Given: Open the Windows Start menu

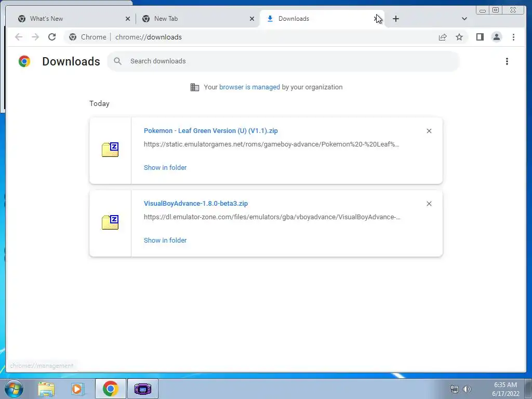Looking at the screenshot, I should [x=14, y=389].
